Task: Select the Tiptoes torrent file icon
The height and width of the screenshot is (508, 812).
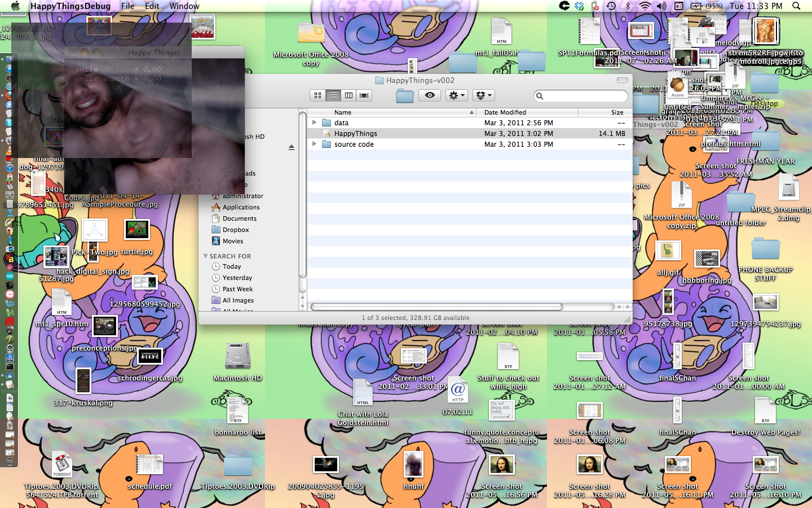Action: click(x=62, y=465)
